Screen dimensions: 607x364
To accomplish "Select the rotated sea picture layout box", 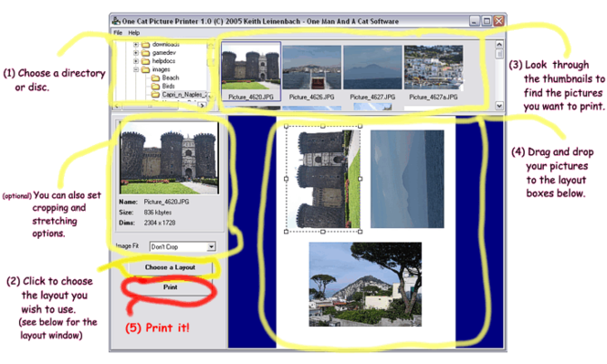I will coord(407,179).
